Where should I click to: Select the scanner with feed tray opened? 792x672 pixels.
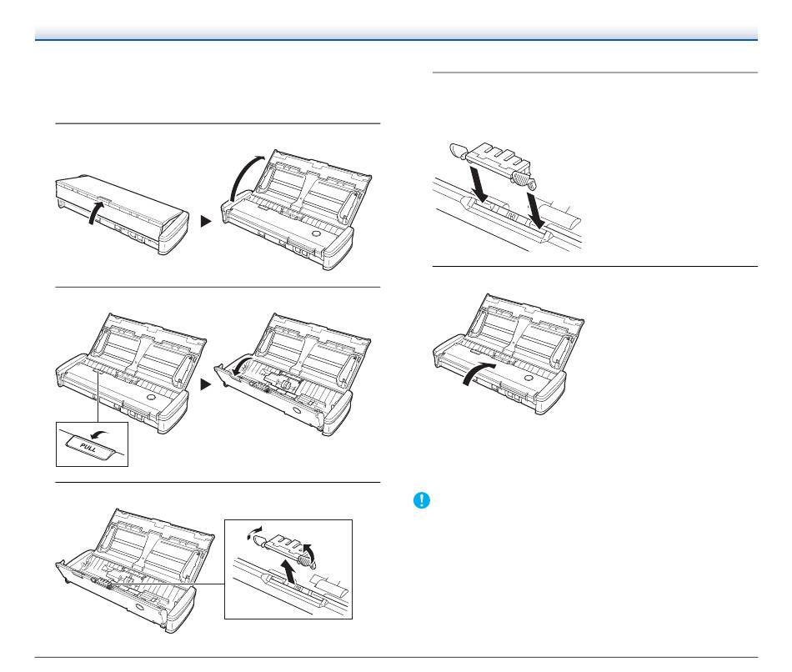point(297,209)
